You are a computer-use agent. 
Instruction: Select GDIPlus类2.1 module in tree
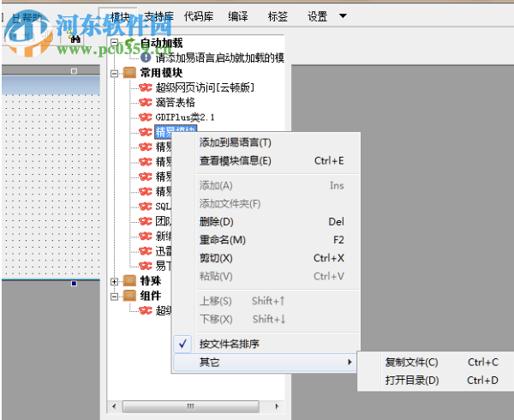185,117
